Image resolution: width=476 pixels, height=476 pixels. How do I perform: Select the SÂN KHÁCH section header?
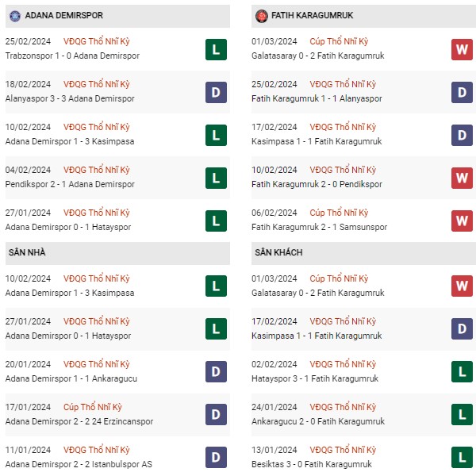(x=278, y=252)
